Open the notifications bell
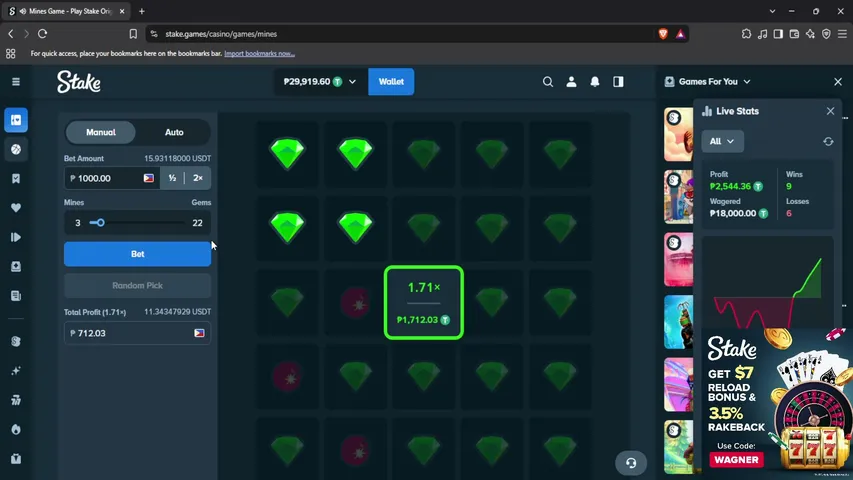Viewport: 853px width, 480px height. 595,82
